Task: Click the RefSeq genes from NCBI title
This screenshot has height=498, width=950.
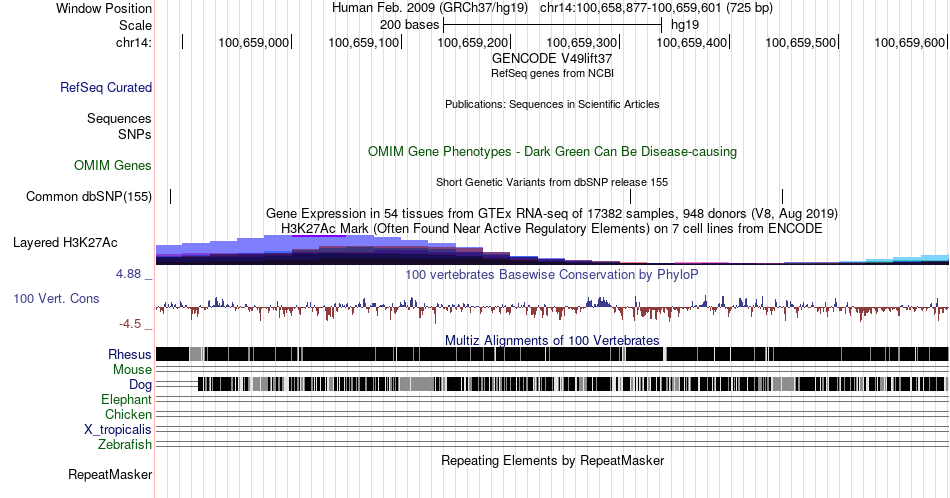Action: click(552, 73)
